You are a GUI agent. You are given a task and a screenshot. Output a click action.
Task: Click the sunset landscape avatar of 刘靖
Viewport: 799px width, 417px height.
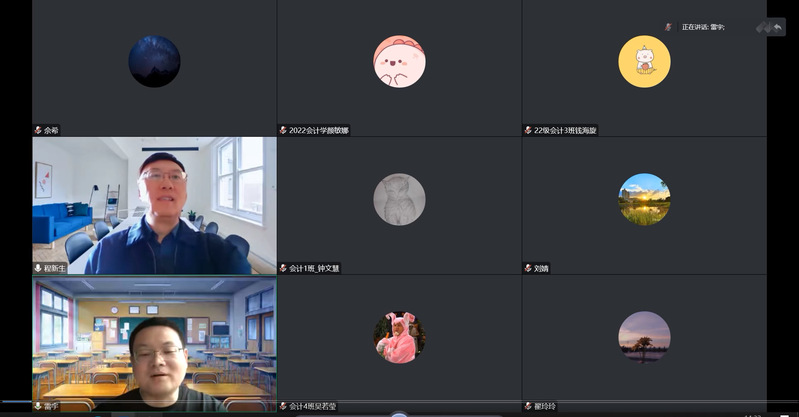coord(644,199)
